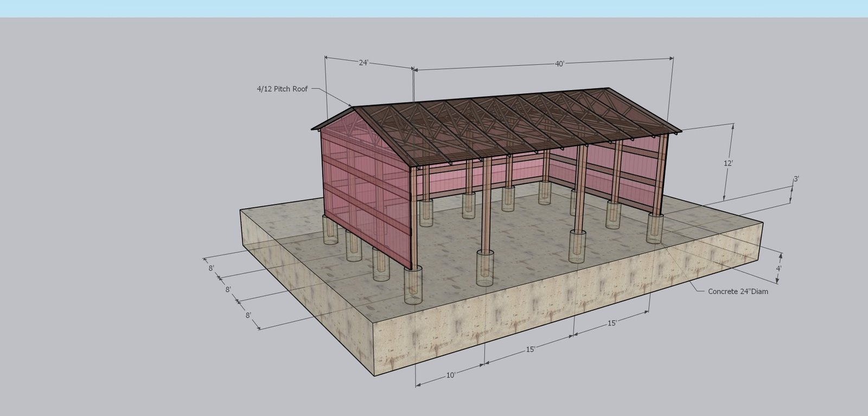Click the Concrete 24"Diam leader label
Viewport: 868px width, 416px height.
pyautogui.click(x=738, y=291)
